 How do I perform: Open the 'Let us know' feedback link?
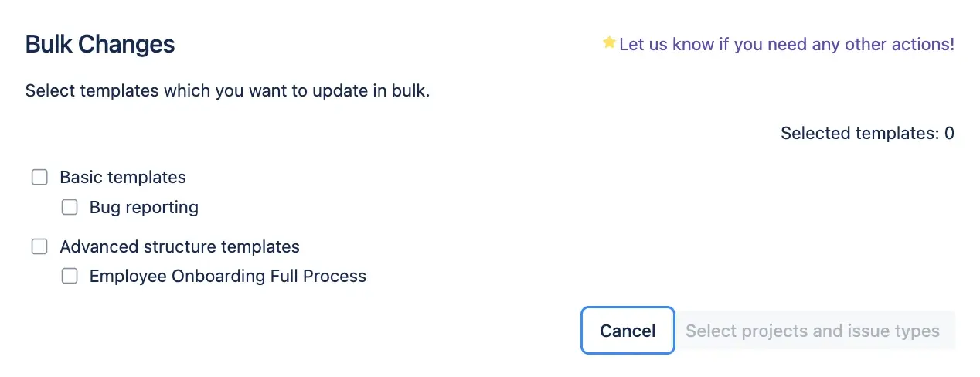tap(786, 44)
